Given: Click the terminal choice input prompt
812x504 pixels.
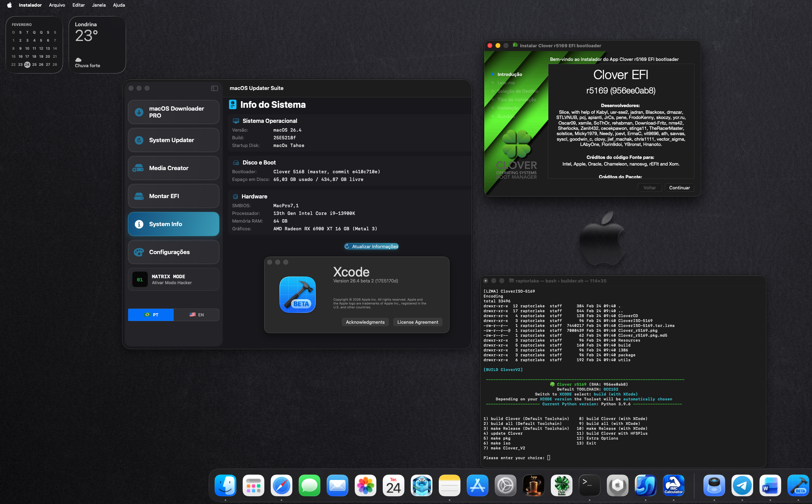Looking at the screenshot, I should 548,458.
